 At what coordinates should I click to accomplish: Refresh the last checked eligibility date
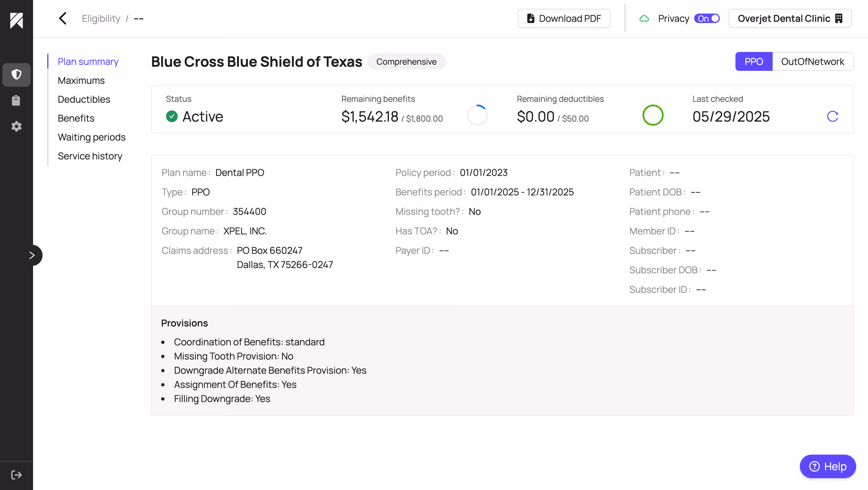(832, 116)
